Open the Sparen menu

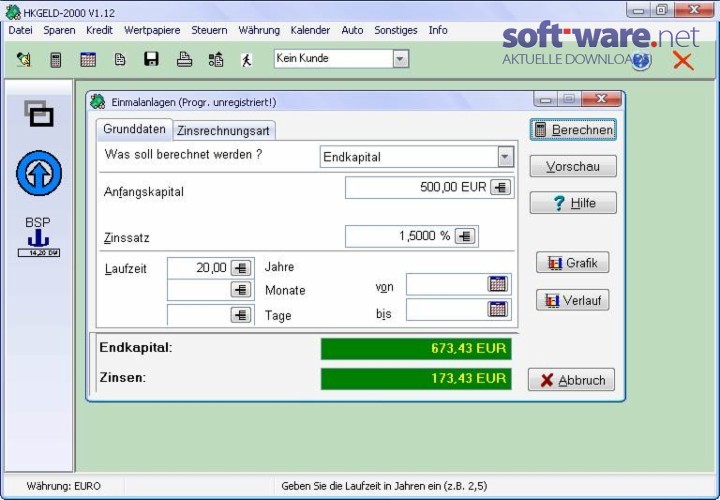click(59, 30)
